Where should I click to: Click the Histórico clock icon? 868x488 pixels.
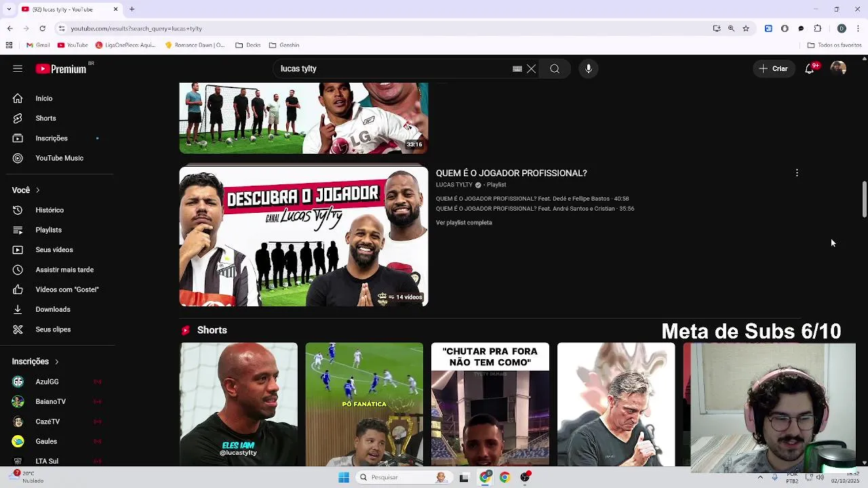18,210
